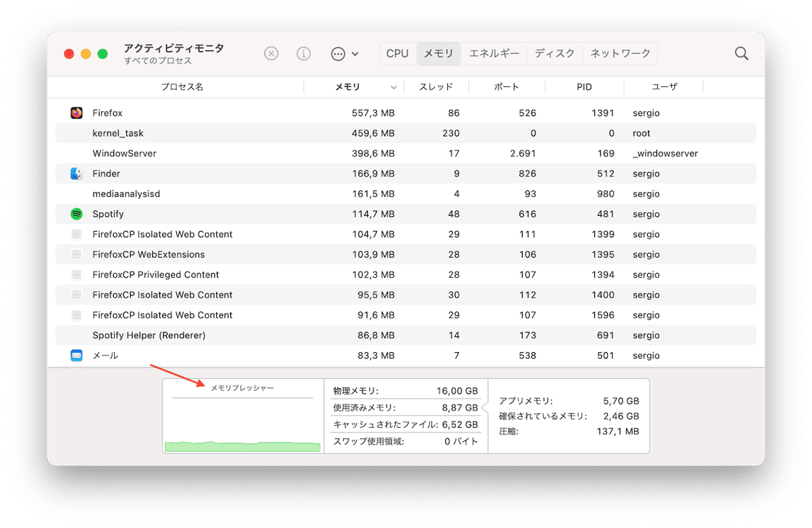Open the process info (i) icon

click(x=304, y=54)
